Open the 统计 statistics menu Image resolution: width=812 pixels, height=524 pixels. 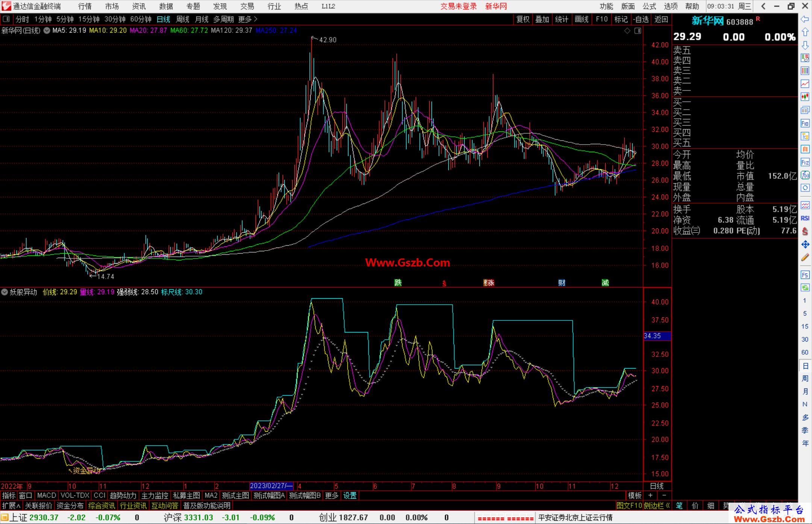coord(562,19)
